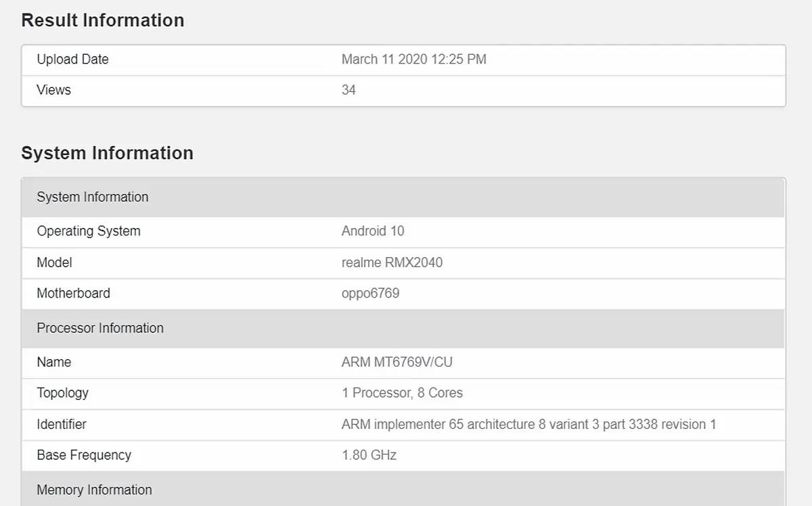Select the 1 Processor, 8 Cores value
Image resolution: width=812 pixels, height=506 pixels.
coord(402,393)
